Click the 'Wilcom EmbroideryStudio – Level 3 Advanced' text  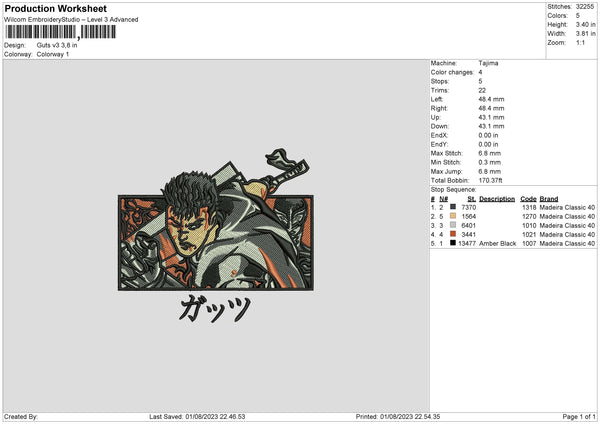[71, 20]
